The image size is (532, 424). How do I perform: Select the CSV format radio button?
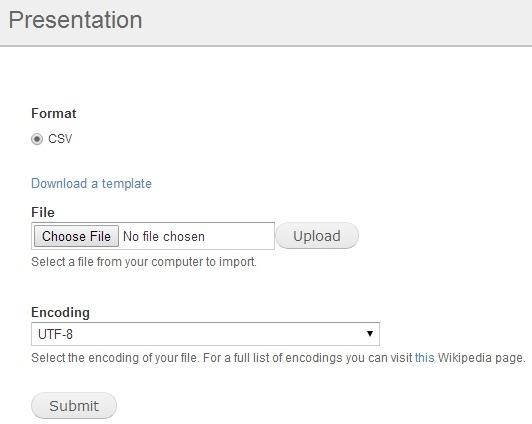tap(37, 139)
